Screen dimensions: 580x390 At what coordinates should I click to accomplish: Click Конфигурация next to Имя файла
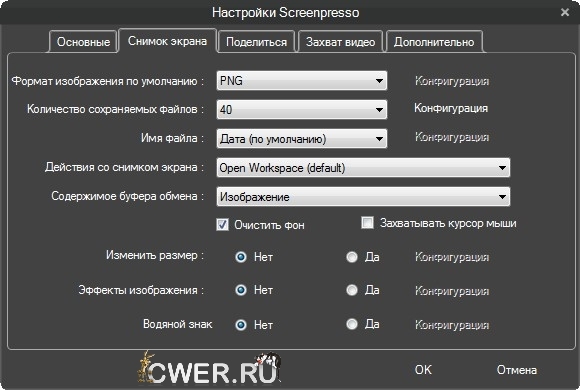coord(452,137)
